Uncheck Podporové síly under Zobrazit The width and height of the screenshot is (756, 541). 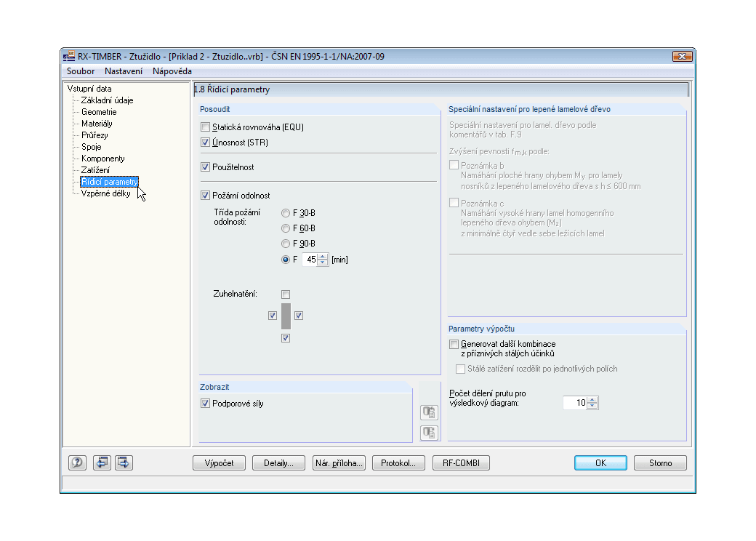[x=205, y=403]
